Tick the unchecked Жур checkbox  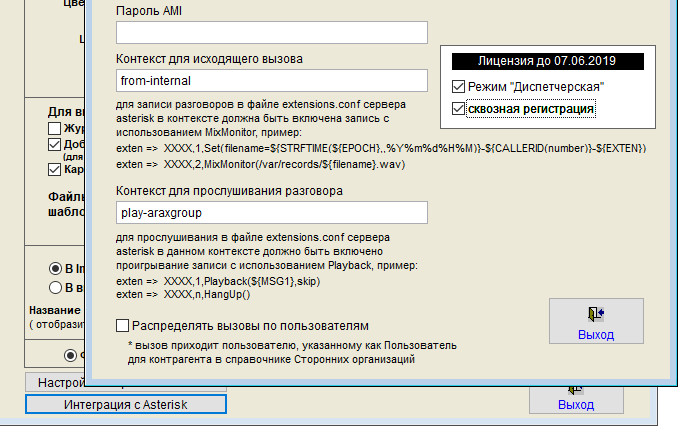[x=55, y=129]
